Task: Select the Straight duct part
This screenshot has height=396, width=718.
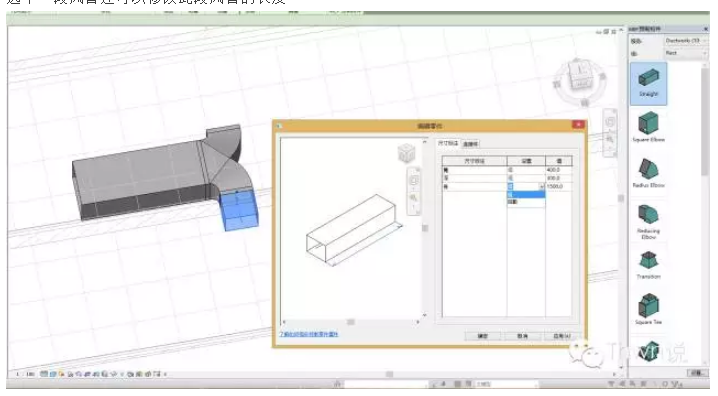Action: (648, 83)
